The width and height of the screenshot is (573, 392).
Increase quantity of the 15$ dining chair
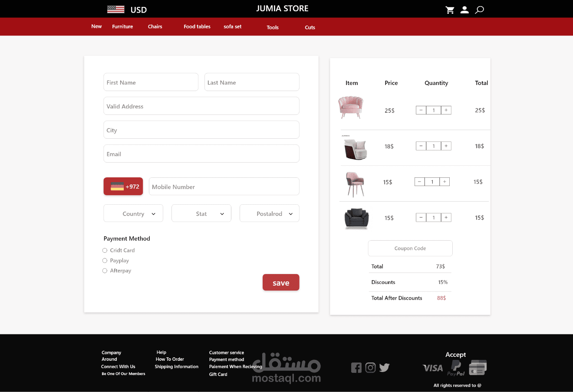445,182
